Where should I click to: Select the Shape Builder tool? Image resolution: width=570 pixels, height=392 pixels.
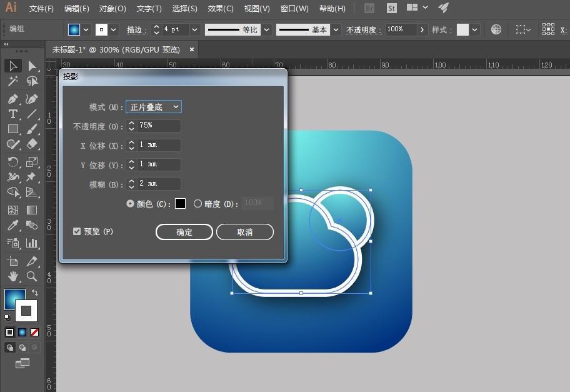coord(13,192)
